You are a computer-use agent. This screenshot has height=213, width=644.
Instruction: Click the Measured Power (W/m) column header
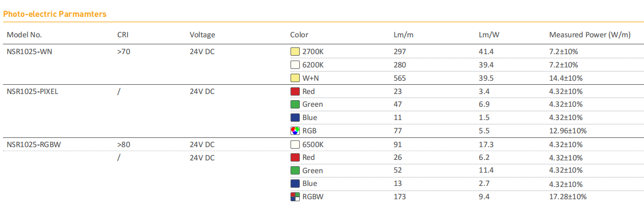[589, 35]
